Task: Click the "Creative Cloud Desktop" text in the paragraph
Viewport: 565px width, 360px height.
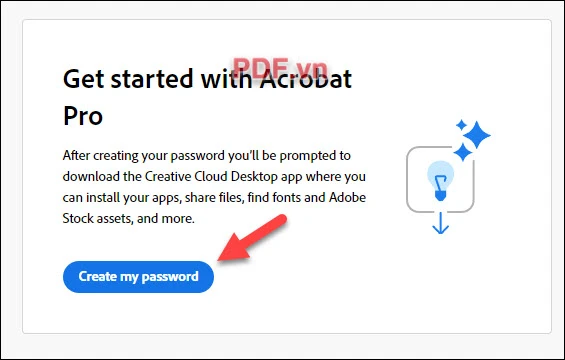Action: click(211, 176)
